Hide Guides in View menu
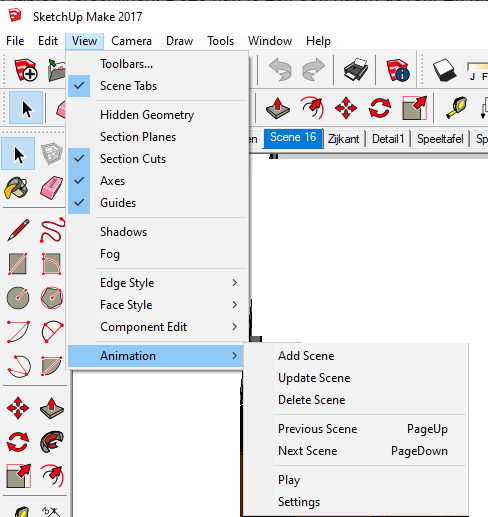Viewport: 488px width, 517px height. pos(158,203)
